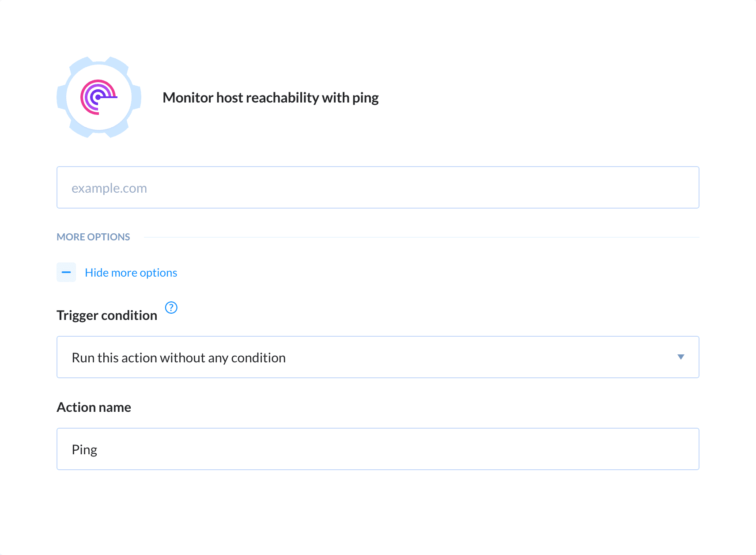756x555 pixels.
Task: Click the collapse icon left of Hide more options
Action: [66, 272]
